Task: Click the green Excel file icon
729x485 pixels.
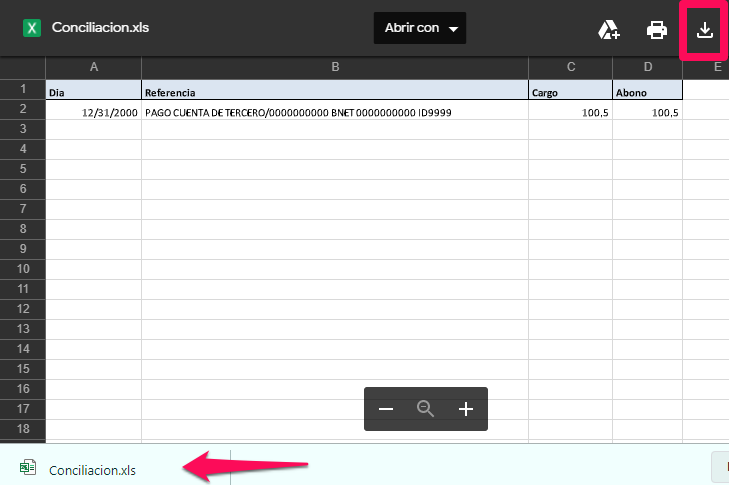Action: pos(32,28)
